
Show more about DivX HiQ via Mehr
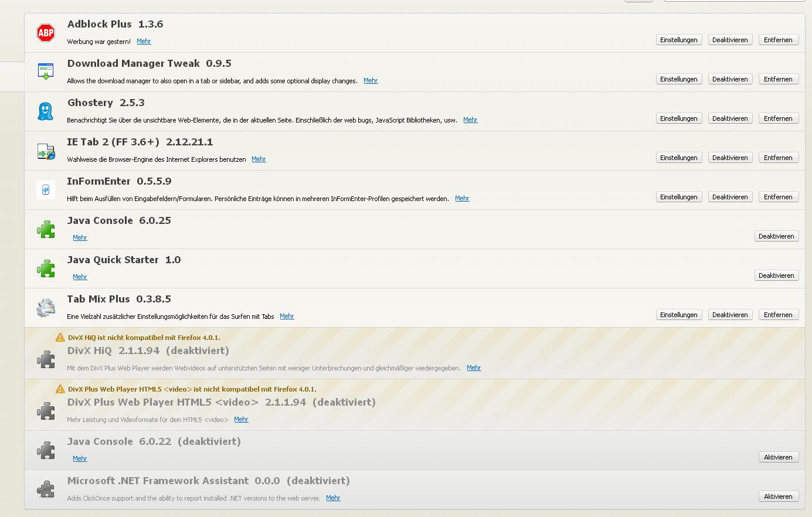pos(474,368)
